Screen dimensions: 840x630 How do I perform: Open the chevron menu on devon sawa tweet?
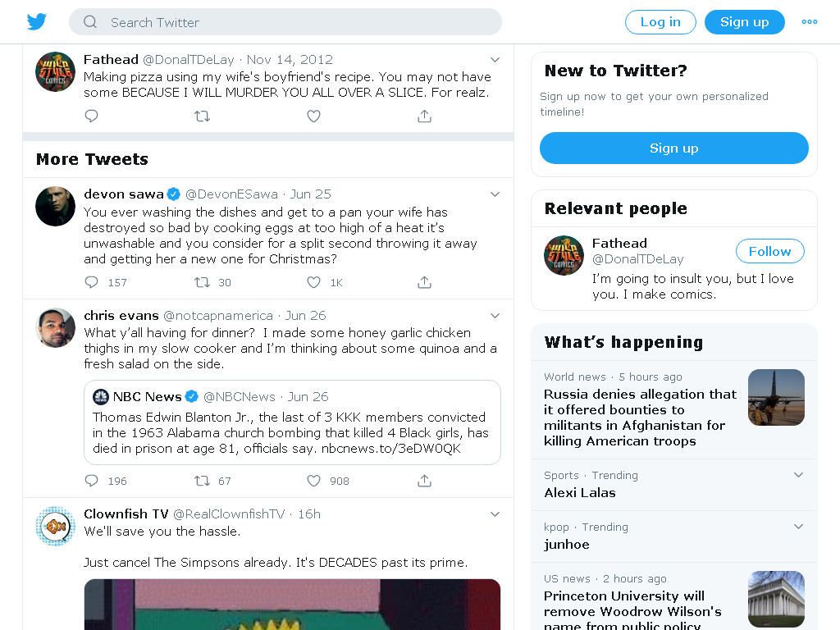495,194
